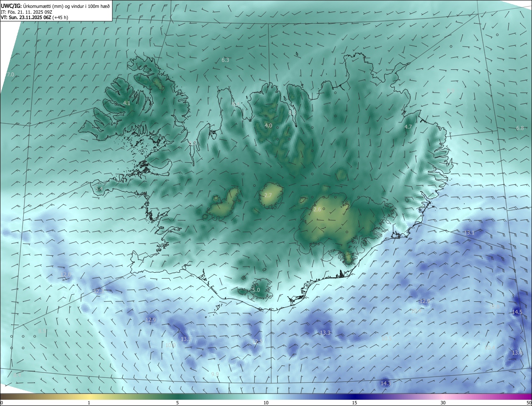Click the 4.7 value label on the map
This screenshot has height=406, width=532.
[408, 127]
